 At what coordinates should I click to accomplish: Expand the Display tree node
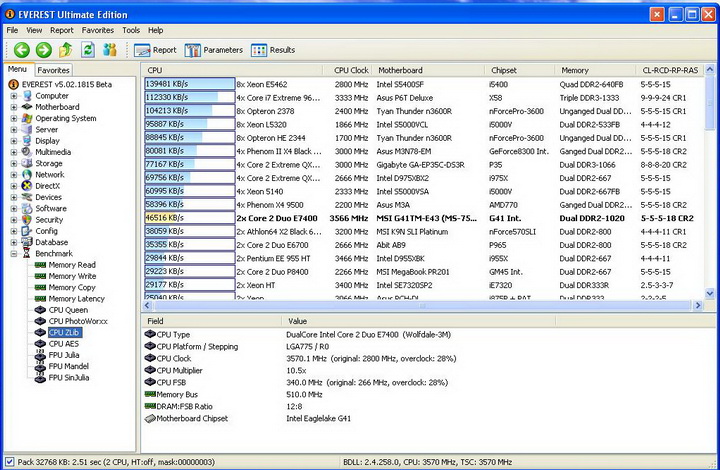click(14, 141)
